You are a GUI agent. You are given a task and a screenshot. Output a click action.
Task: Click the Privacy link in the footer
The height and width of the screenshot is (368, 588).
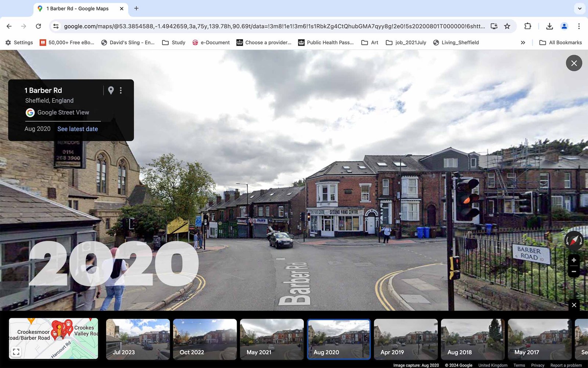[x=538, y=365]
